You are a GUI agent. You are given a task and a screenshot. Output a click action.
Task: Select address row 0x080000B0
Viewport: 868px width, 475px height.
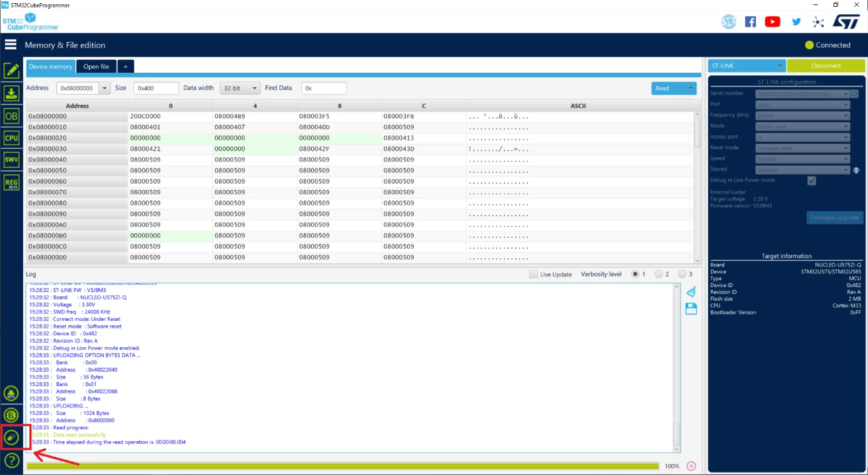pyautogui.click(x=77, y=236)
